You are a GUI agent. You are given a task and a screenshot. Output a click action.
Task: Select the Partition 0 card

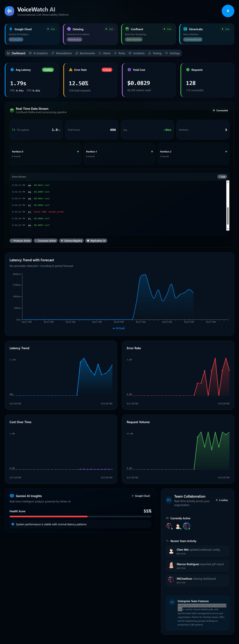click(45, 154)
